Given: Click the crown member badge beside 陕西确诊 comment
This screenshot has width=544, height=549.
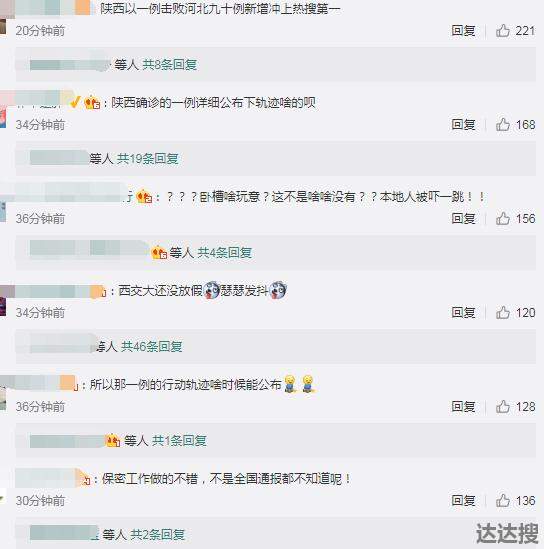Looking at the screenshot, I should [92, 103].
